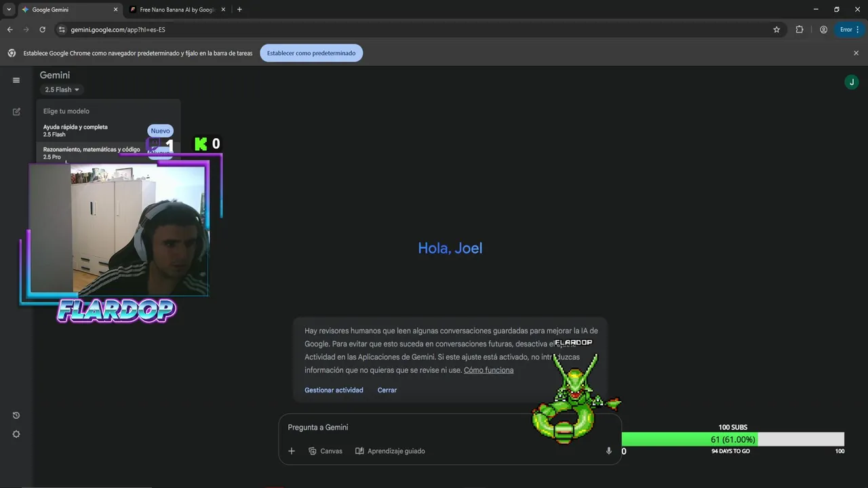
Task: Enable the Canvas tool
Action: [x=325, y=451]
